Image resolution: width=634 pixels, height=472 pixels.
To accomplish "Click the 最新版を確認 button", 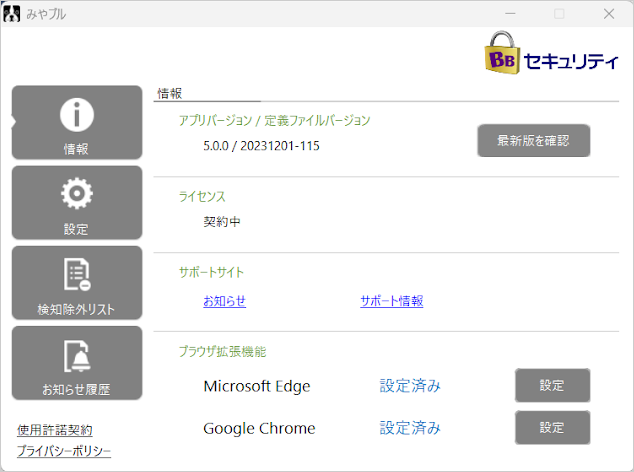I will pos(534,140).
